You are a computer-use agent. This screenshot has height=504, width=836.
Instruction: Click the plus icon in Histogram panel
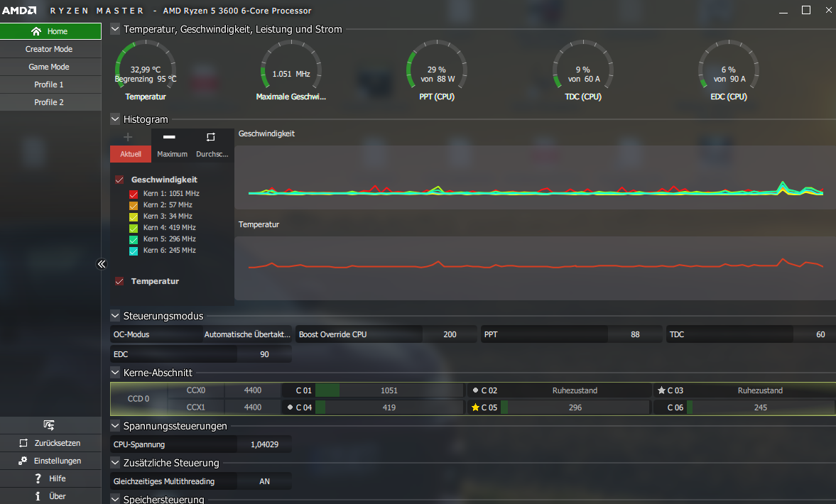128,138
